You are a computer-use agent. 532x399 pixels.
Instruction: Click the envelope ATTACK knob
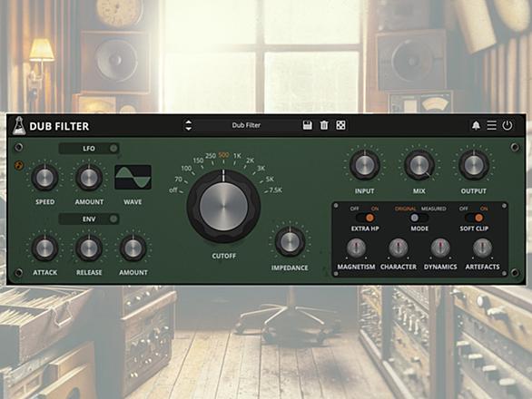(x=44, y=248)
